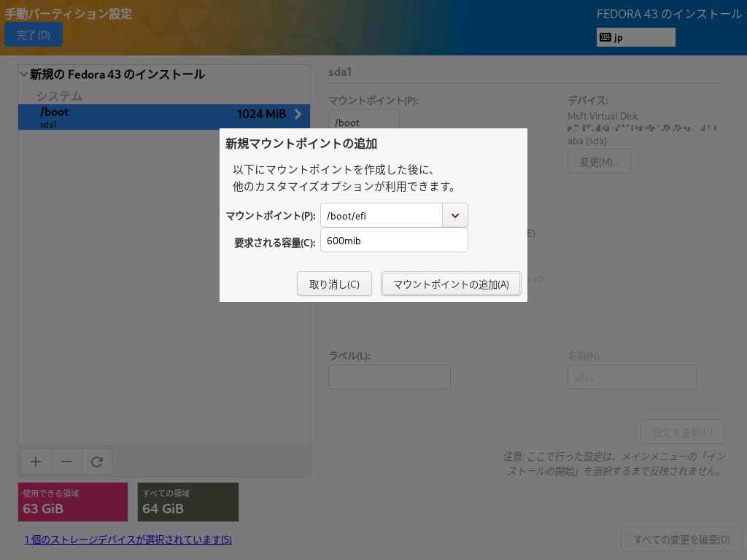Viewport: 747px width, 560px height.
Task: Open the storage devices selected link
Action: (128, 540)
